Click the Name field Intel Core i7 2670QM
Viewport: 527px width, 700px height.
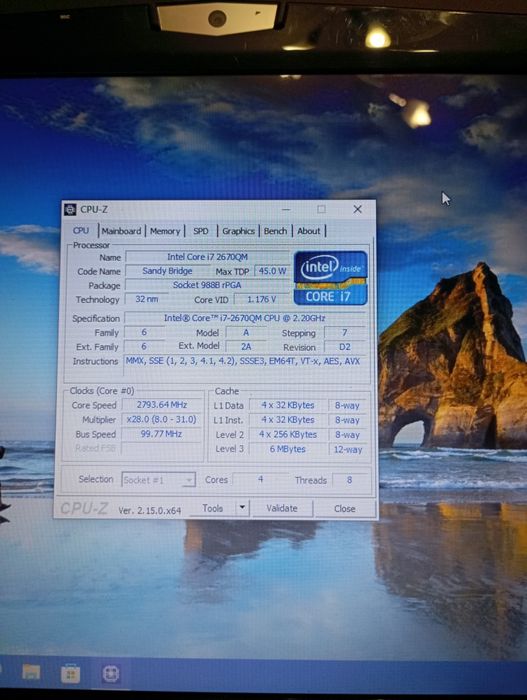[x=207, y=257]
